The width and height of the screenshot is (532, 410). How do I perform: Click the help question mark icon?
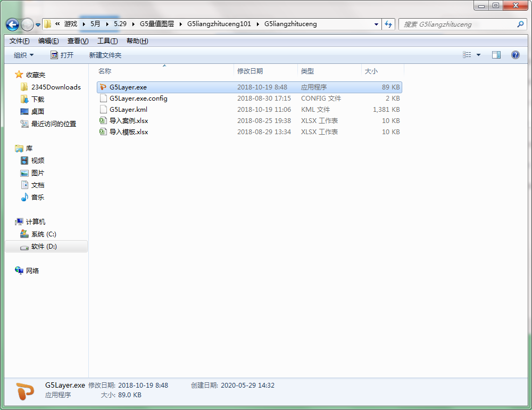(515, 55)
